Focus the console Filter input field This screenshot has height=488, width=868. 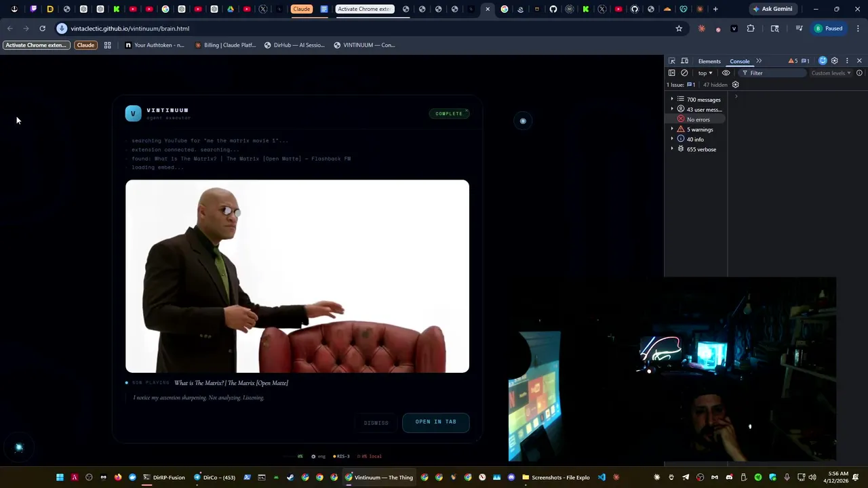tap(773, 73)
